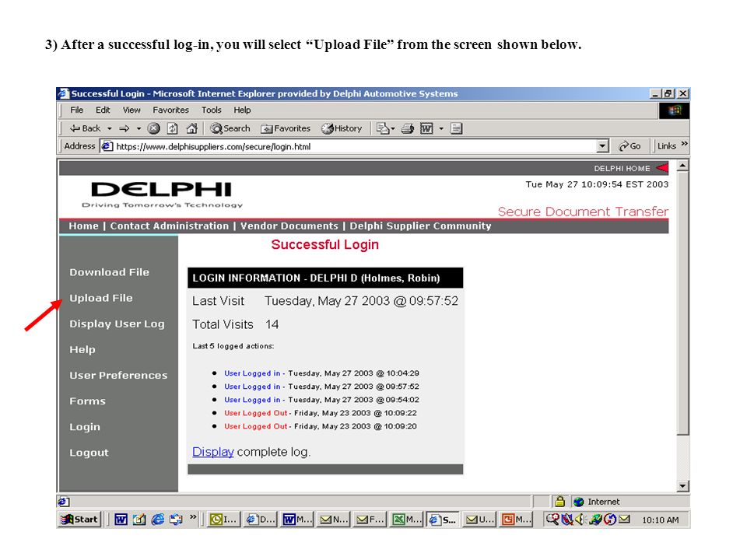Screen dimensions: 747x560
Task: Open the Favorites toolbar button
Action: tap(286, 128)
